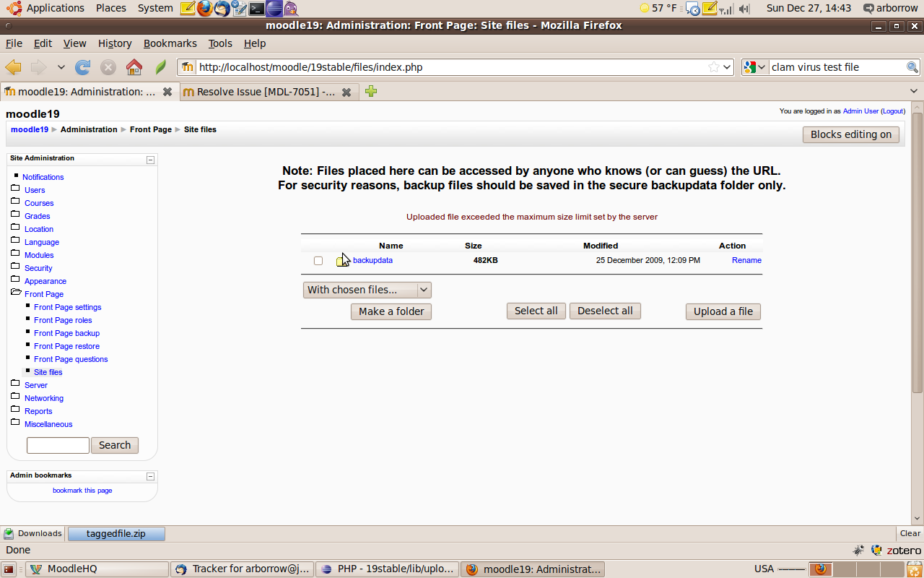Click the show desktop icon in bottom panel
This screenshot has width=924, height=578.
[x=9, y=569]
